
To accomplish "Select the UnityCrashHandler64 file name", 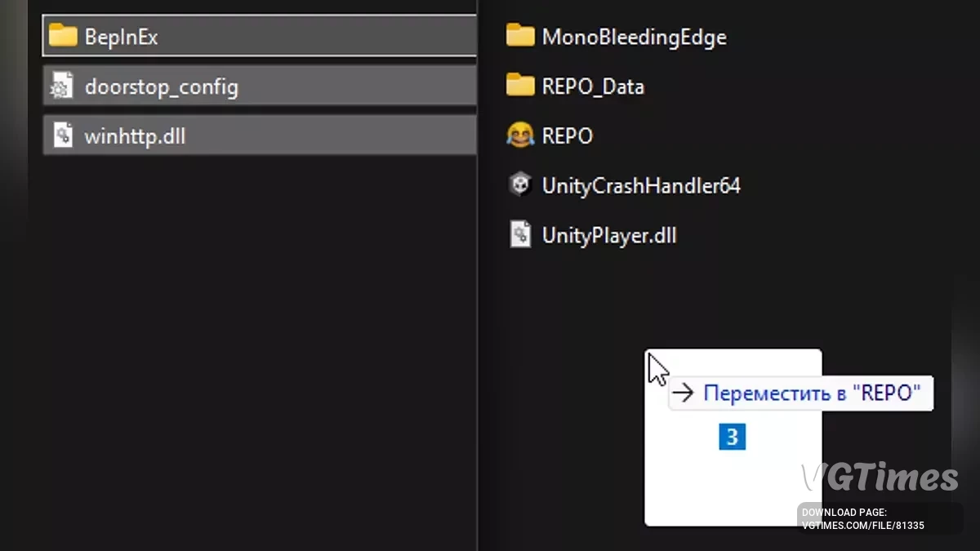I will (x=641, y=187).
